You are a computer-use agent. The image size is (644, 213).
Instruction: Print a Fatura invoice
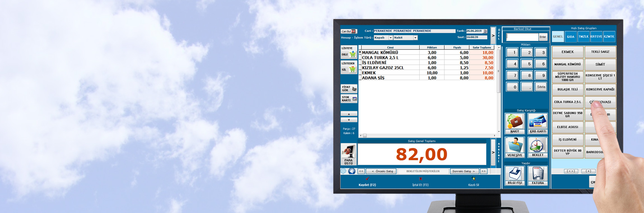click(x=538, y=176)
